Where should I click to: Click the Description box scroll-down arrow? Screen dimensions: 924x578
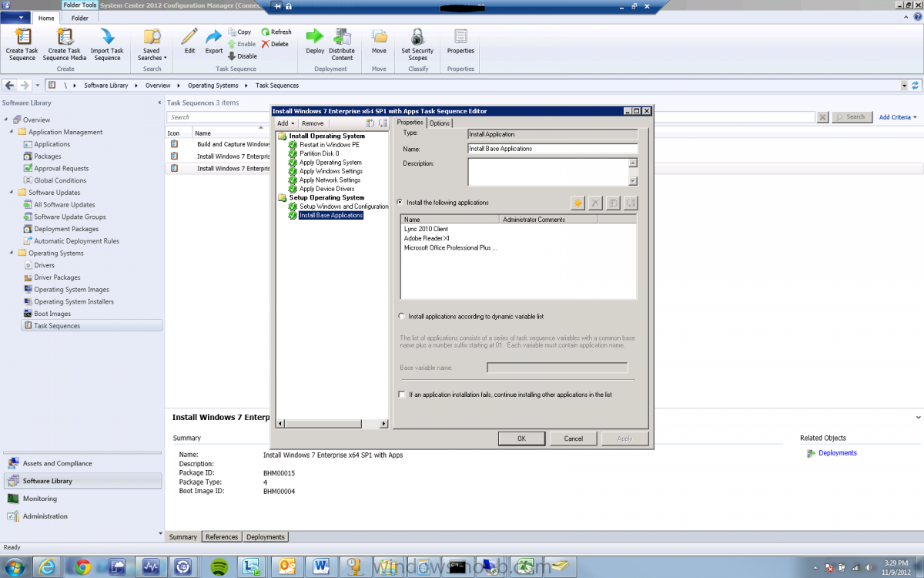[x=634, y=181]
